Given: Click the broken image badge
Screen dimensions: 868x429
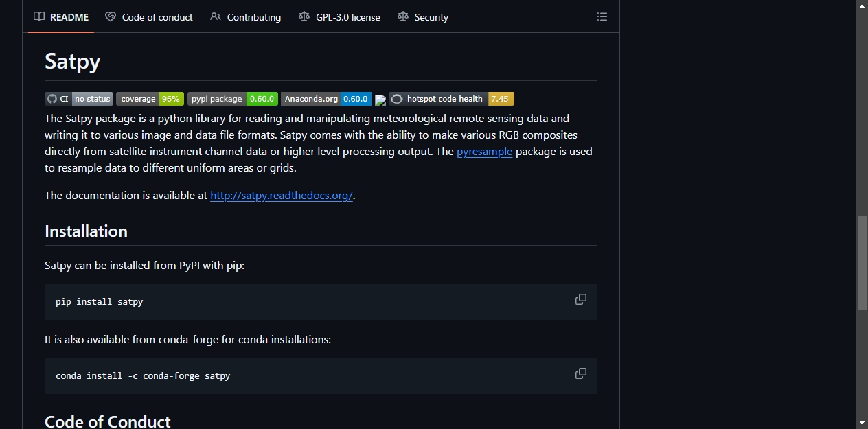Looking at the screenshot, I should pyautogui.click(x=381, y=101).
